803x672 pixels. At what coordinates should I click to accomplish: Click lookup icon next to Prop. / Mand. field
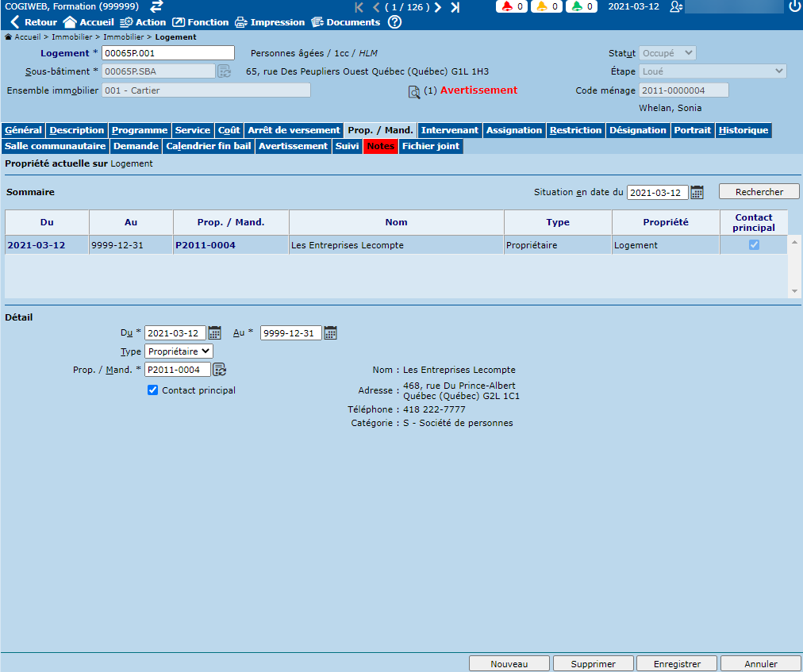coord(220,369)
